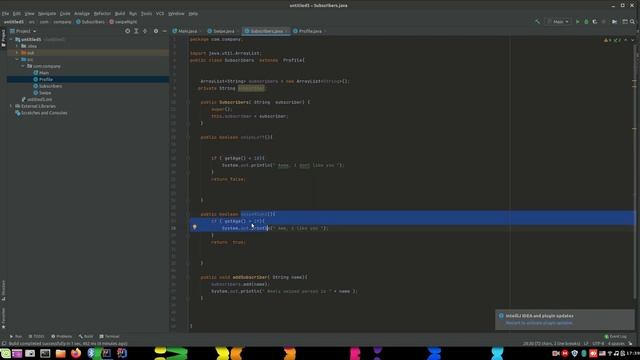Open Problems tool window button
Screen dimensions: 640x360
tap(62, 336)
